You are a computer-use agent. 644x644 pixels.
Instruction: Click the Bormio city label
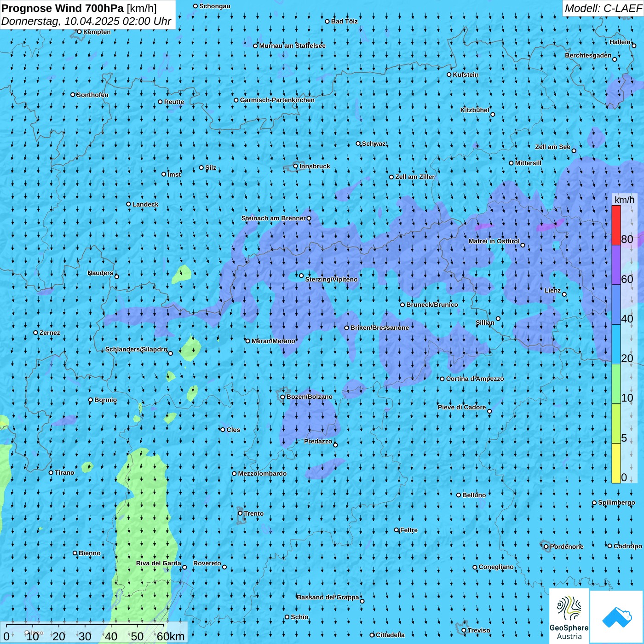pyautogui.click(x=105, y=400)
